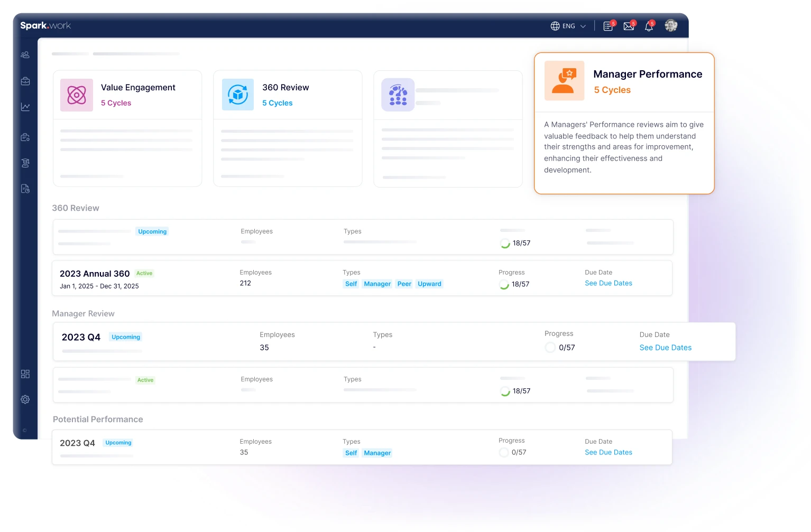Open the people icon in sidebar
The image size is (811, 532).
click(x=25, y=55)
